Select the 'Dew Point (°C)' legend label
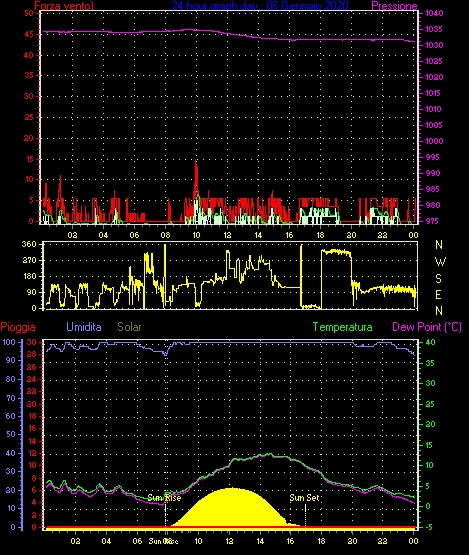 pos(427,327)
